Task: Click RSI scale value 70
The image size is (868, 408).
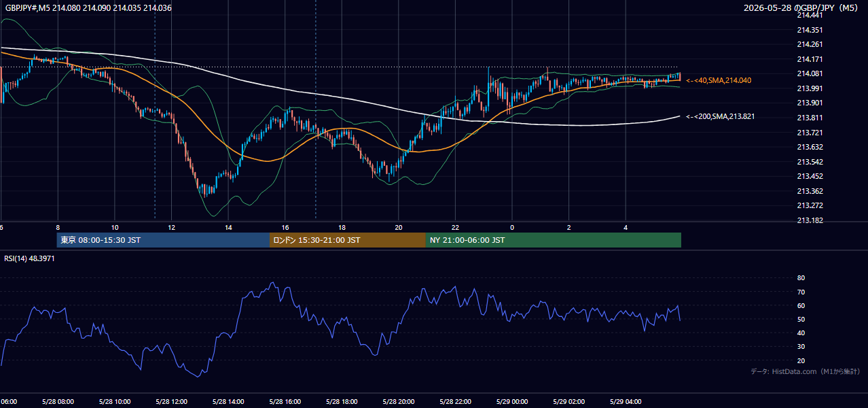Action: coord(801,292)
